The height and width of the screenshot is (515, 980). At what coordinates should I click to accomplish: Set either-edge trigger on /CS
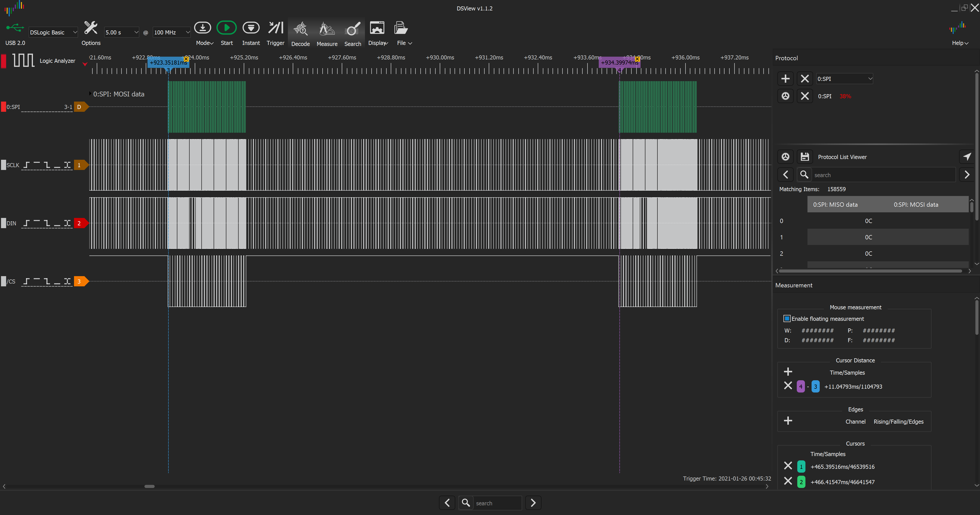click(x=67, y=281)
